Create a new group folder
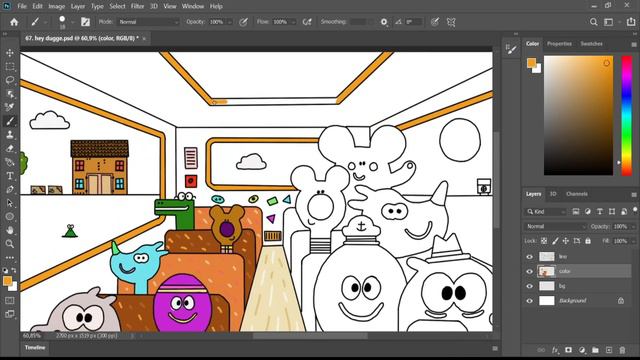The height and width of the screenshot is (360, 640). click(x=596, y=350)
